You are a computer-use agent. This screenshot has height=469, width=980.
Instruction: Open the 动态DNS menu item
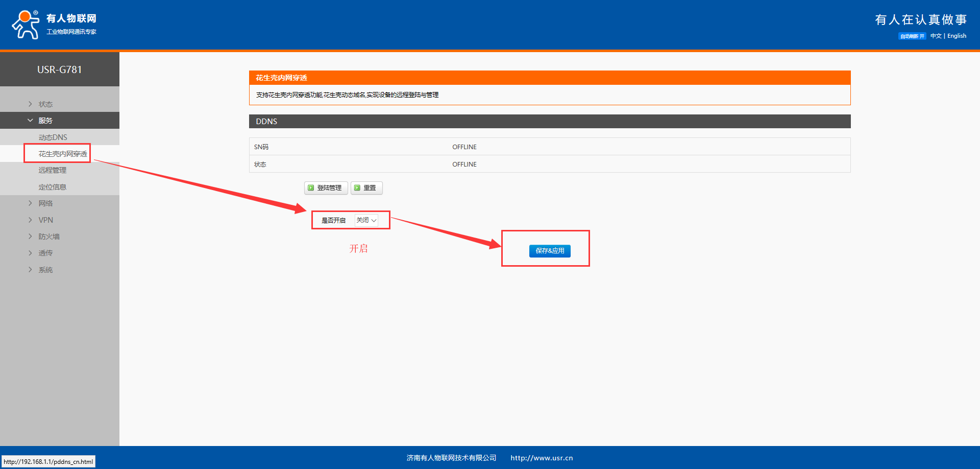(x=53, y=137)
